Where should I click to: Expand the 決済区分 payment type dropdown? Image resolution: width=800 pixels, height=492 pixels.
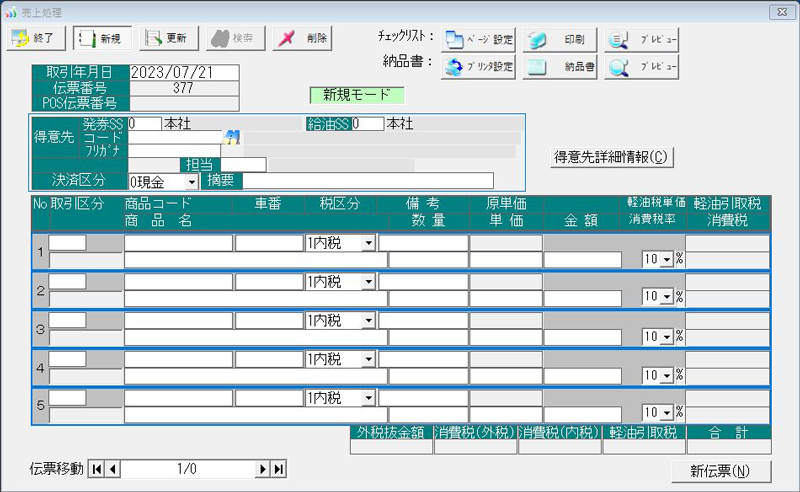190,182
